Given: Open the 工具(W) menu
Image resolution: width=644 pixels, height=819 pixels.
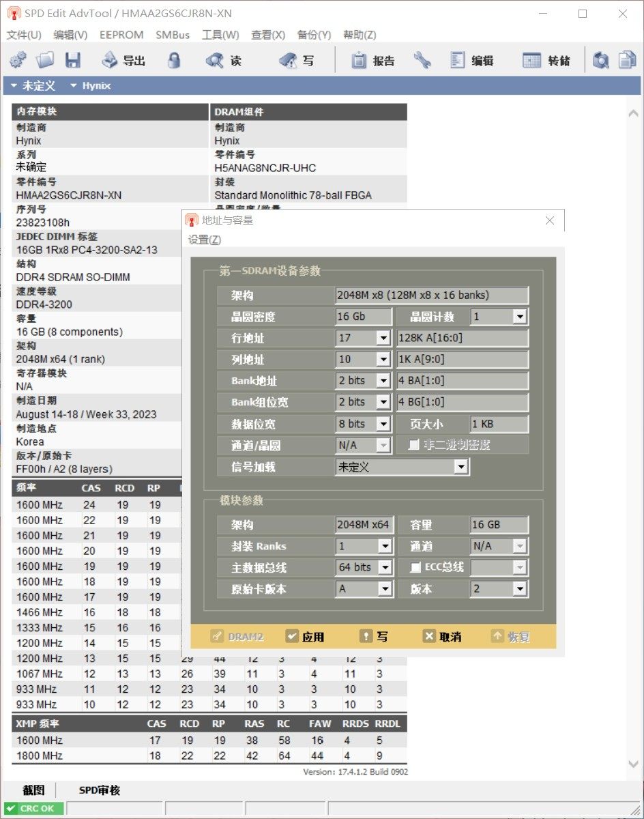Looking at the screenshot, I should (220, 35).
